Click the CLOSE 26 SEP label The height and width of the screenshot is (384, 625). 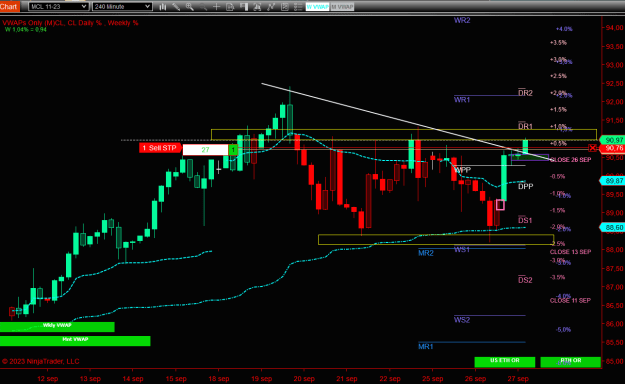[570, 160]
